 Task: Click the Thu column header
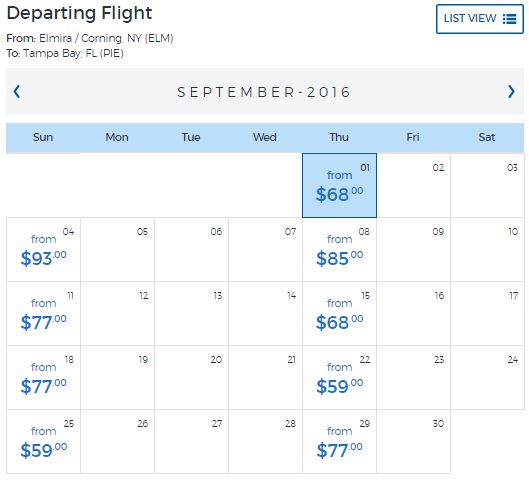[x=339, y=138]
